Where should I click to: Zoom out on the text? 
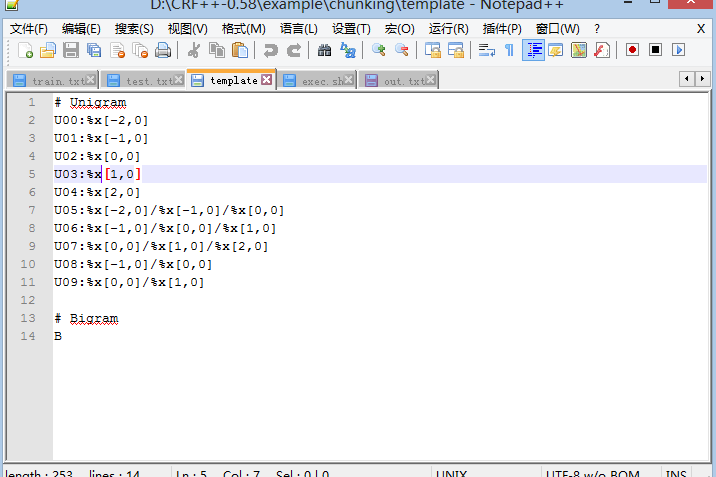(402, 50)
